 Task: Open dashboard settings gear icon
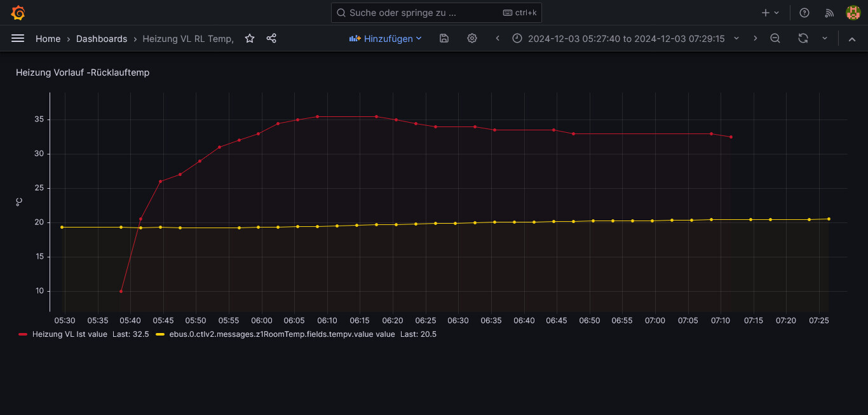[472, 39]
